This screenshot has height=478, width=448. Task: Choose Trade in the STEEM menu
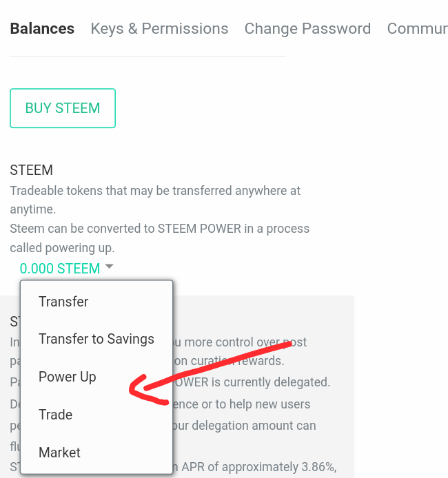56,415
